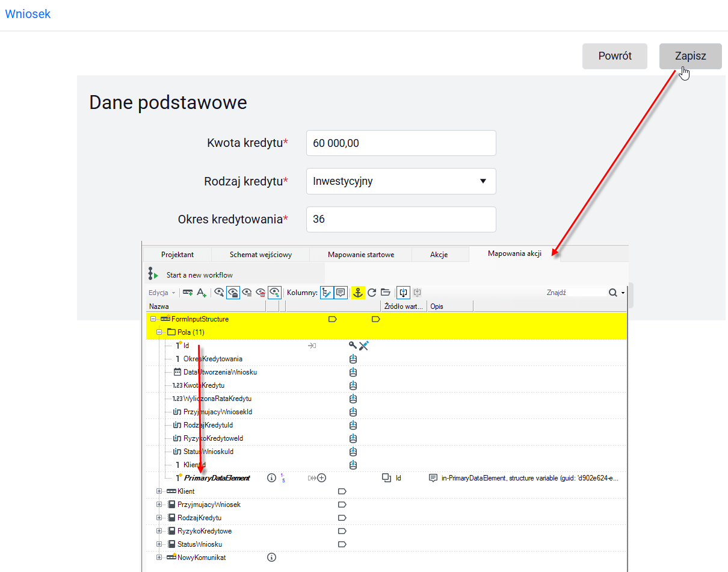
Task: Open the Mapowanie startowe tab
Action: (361, 254)
